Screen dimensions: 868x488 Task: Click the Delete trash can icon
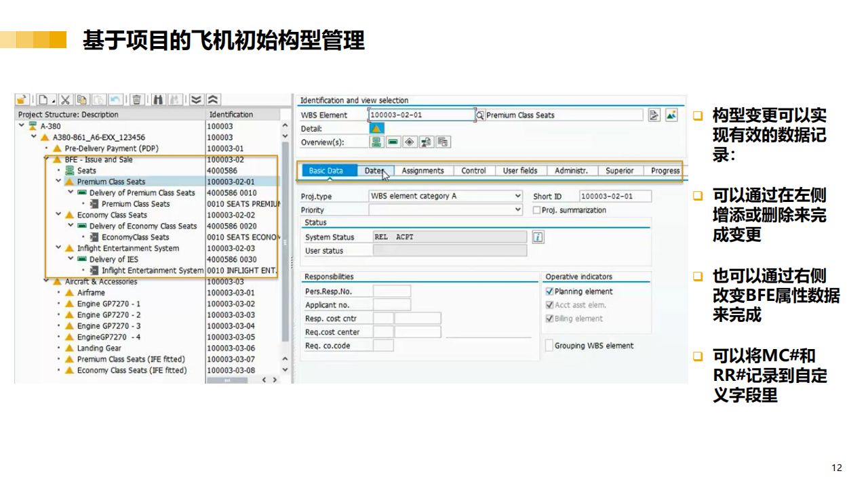coord(136,100)
